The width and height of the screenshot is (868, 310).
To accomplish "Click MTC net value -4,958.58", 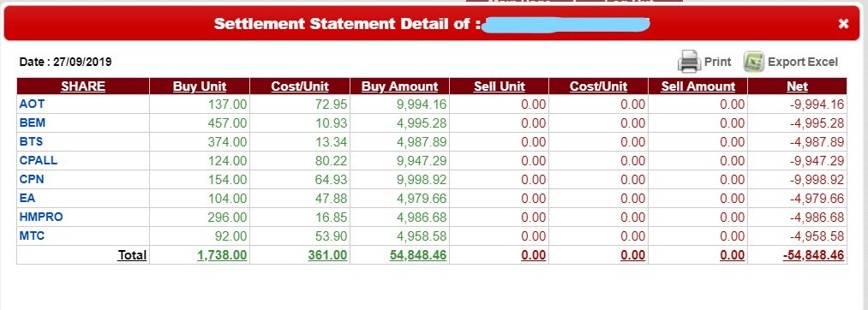I will pyautogui.click(x=817, y=236).
